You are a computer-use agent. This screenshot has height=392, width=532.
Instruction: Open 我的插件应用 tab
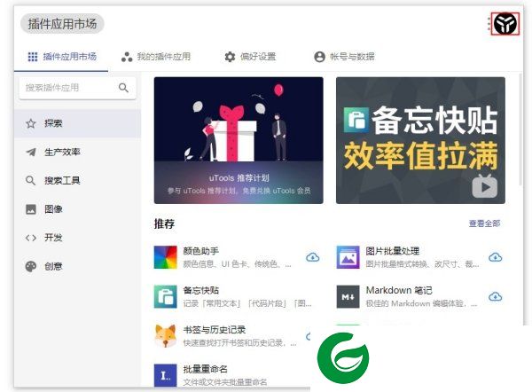156,57
